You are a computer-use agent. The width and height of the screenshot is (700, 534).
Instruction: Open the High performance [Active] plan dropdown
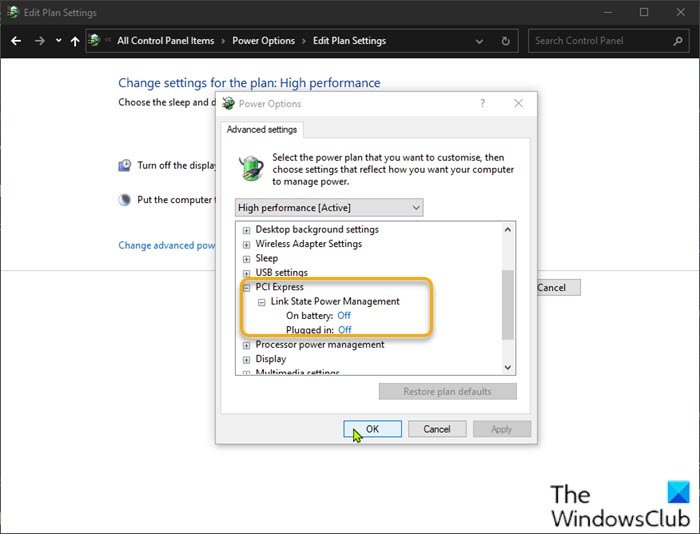tap(329, 208)
